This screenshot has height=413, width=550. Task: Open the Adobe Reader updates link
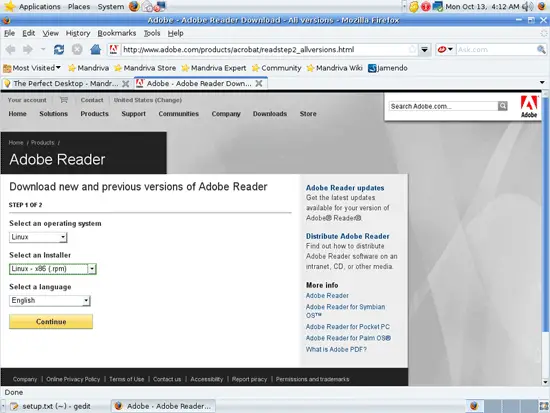pos(345,188)
